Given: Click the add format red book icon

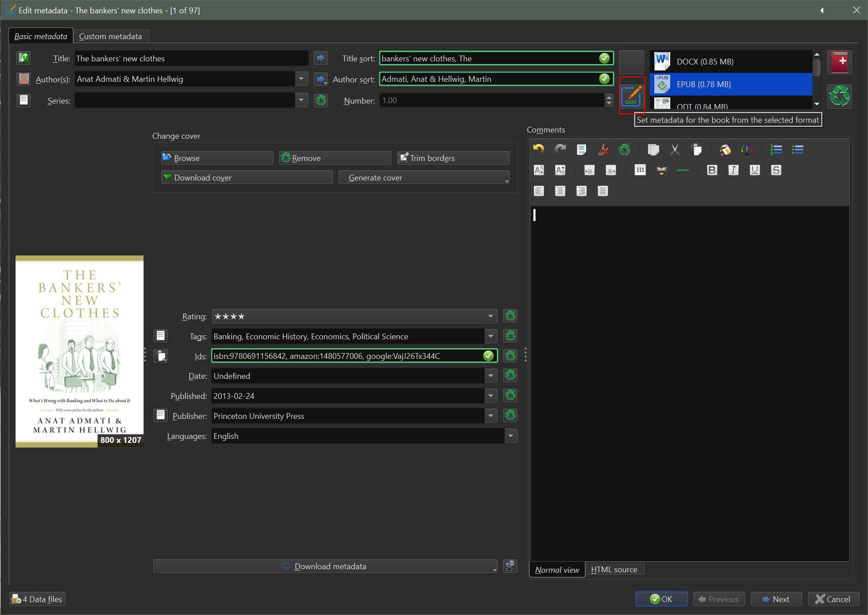Looking at the screenshot, I should pyautogui.click(x=839, y=62).
